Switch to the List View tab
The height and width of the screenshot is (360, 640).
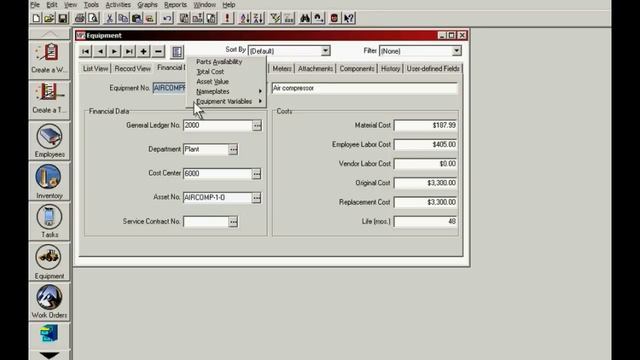click(x=96, y=69)
